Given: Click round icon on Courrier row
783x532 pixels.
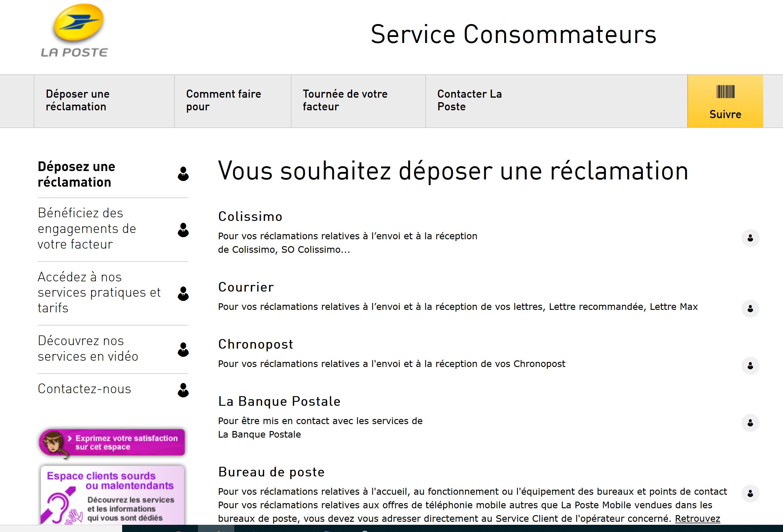Looking at the screenshot, I should pyautogui.click(x=750, y=308).
